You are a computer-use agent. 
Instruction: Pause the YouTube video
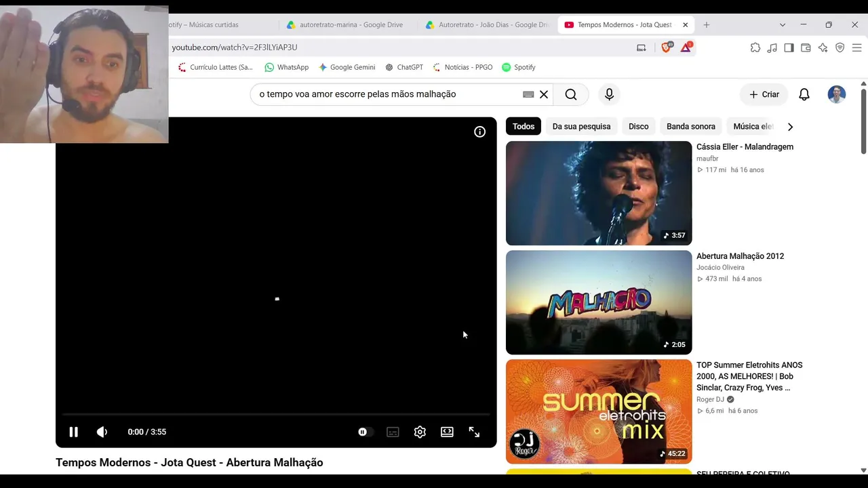point(73,432)
